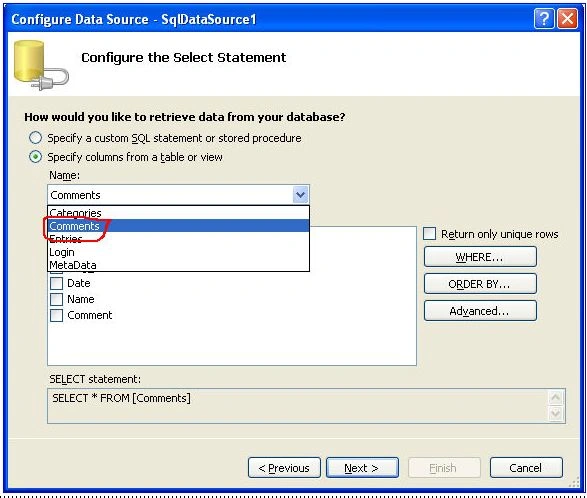Screen dimensions: 587x498
Task: Pick MetaData in the dropdown list
Action: coord(178,265)
